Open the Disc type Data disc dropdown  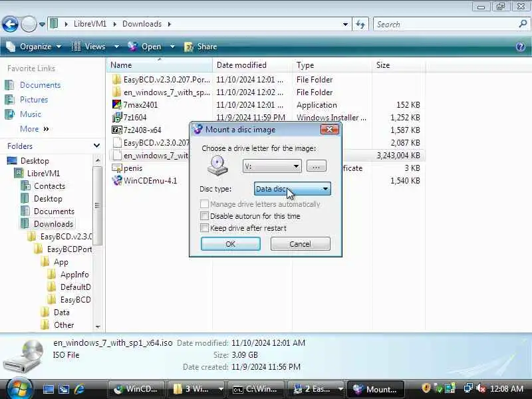click(x=293, y=189)
